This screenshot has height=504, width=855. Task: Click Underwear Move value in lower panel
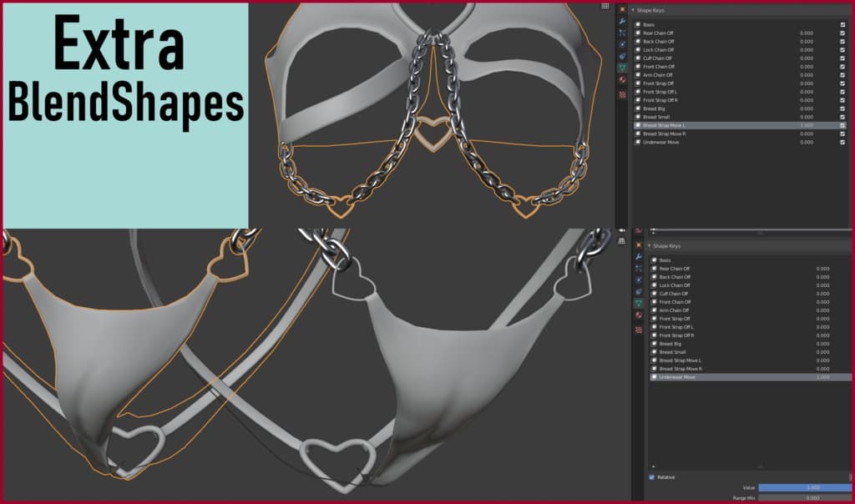click(x=822, y=377)
